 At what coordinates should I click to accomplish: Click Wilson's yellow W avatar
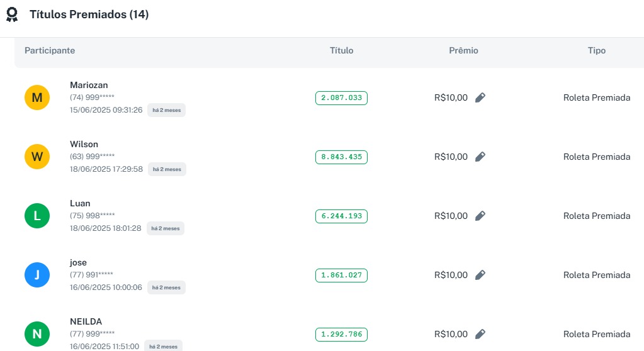click(37, 157)
